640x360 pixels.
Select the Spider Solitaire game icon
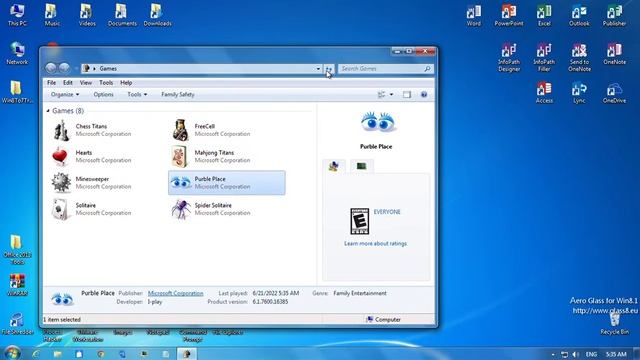pyautogui.click(x=181, y=209)
